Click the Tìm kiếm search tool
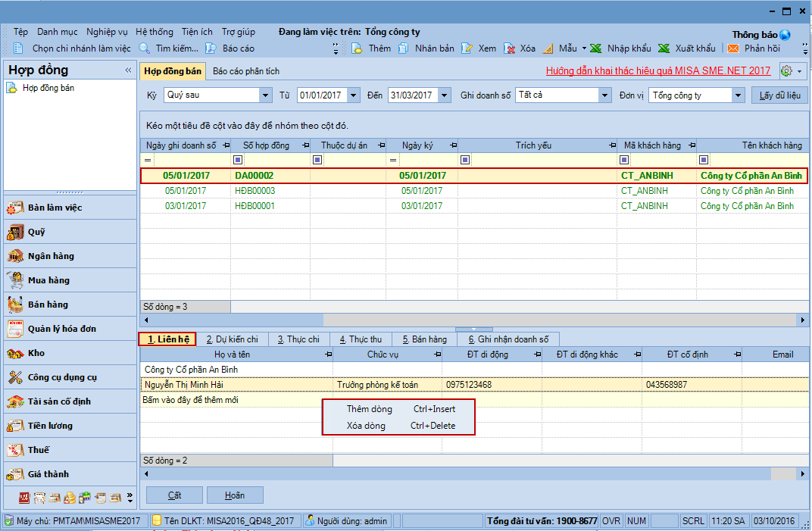This screenshot has width=812, height=531. 145,48
